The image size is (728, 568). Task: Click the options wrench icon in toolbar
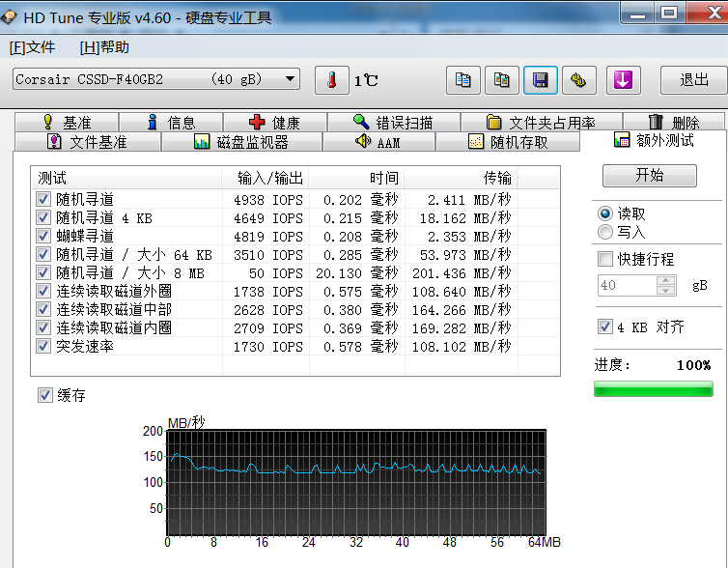pos(578,80)
